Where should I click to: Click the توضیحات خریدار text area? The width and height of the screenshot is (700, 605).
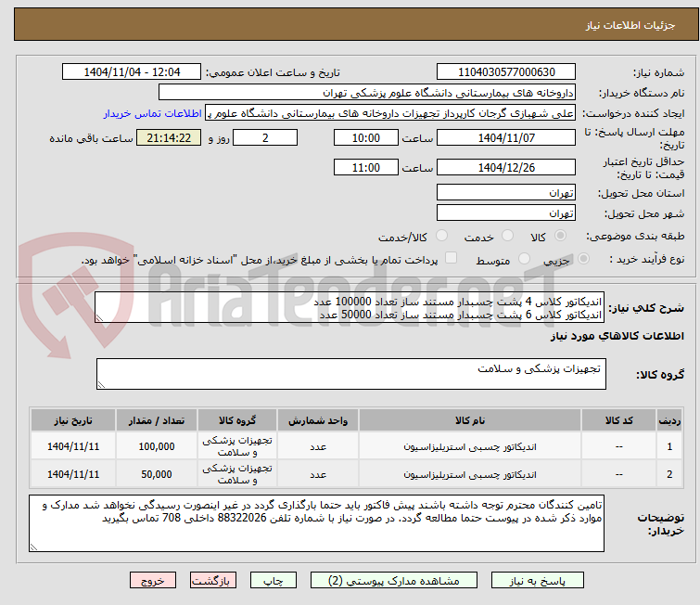(316, 523)
